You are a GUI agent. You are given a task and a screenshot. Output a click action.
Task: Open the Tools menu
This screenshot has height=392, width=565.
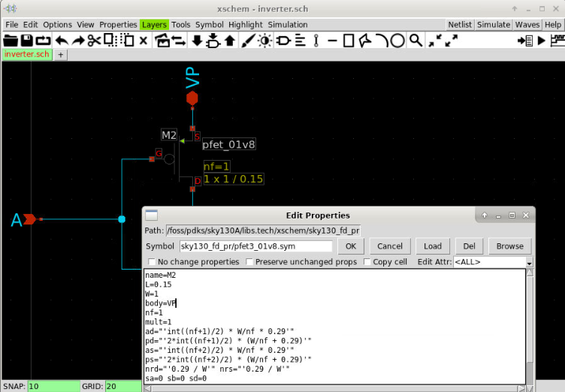(x=180, y=25)
